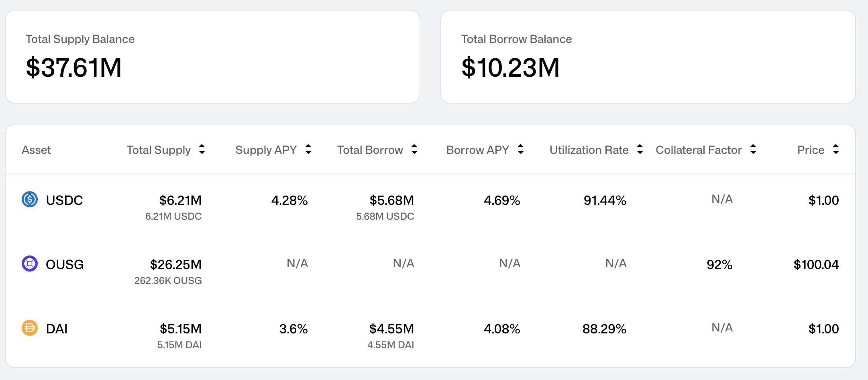Sort the table by Total Borrow
Image resolution: width=868 pixels, height=380 pixels.
tap(414, 149)
